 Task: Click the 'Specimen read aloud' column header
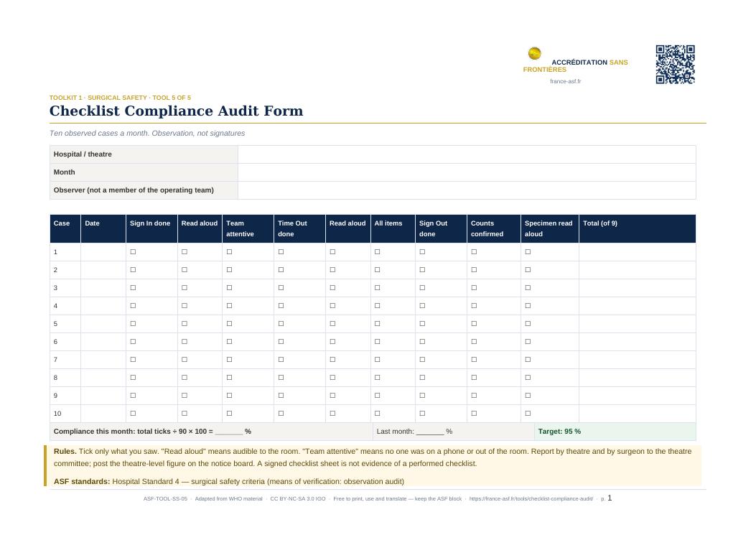coord(549,228)
